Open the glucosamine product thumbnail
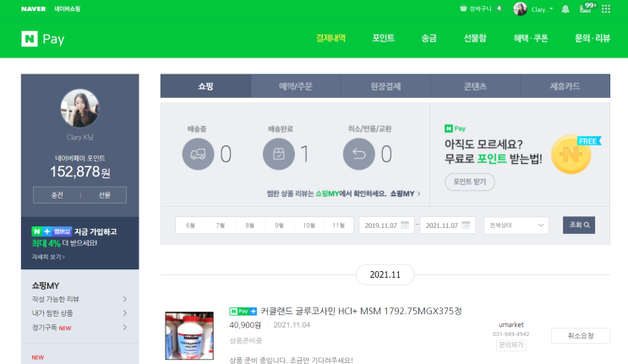 (189, 336)
